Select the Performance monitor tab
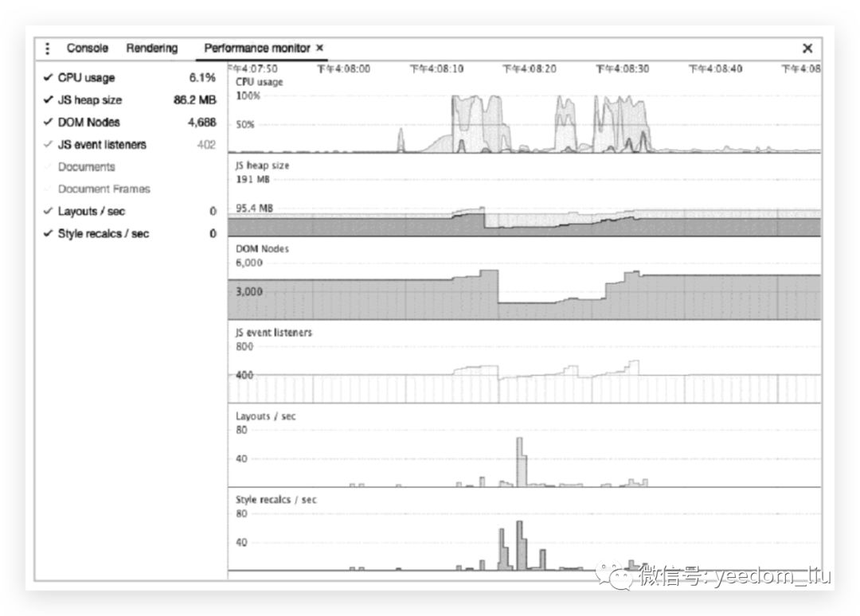 256,49
